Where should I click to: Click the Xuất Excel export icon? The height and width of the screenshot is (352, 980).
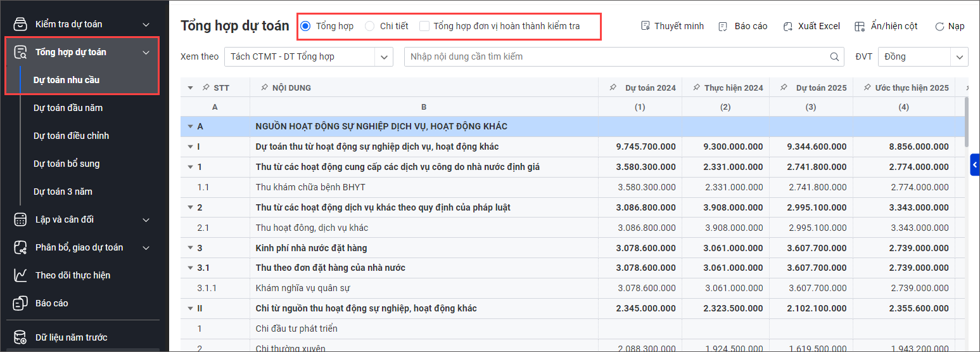(x=788, y=26)
